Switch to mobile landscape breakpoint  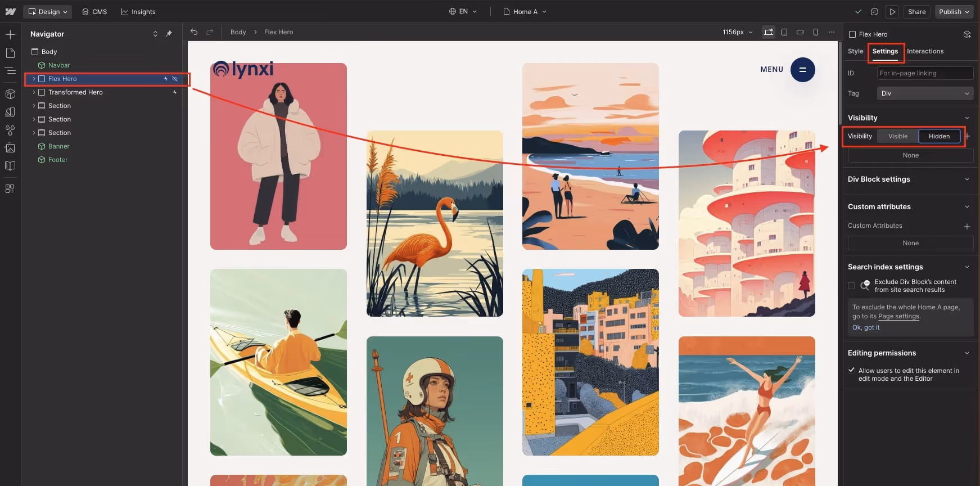[800, 32]
